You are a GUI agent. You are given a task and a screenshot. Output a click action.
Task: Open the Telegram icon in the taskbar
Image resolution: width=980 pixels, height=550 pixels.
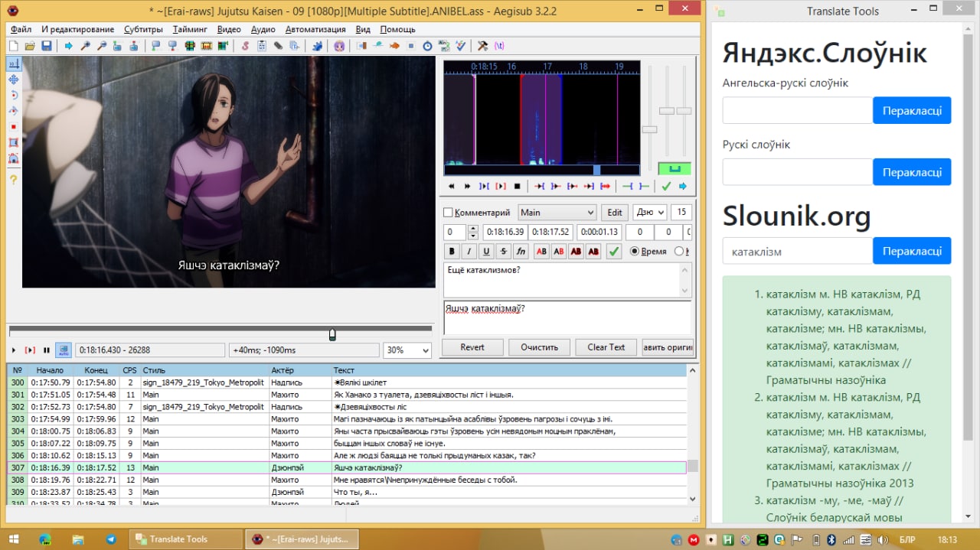pos(111,539)
